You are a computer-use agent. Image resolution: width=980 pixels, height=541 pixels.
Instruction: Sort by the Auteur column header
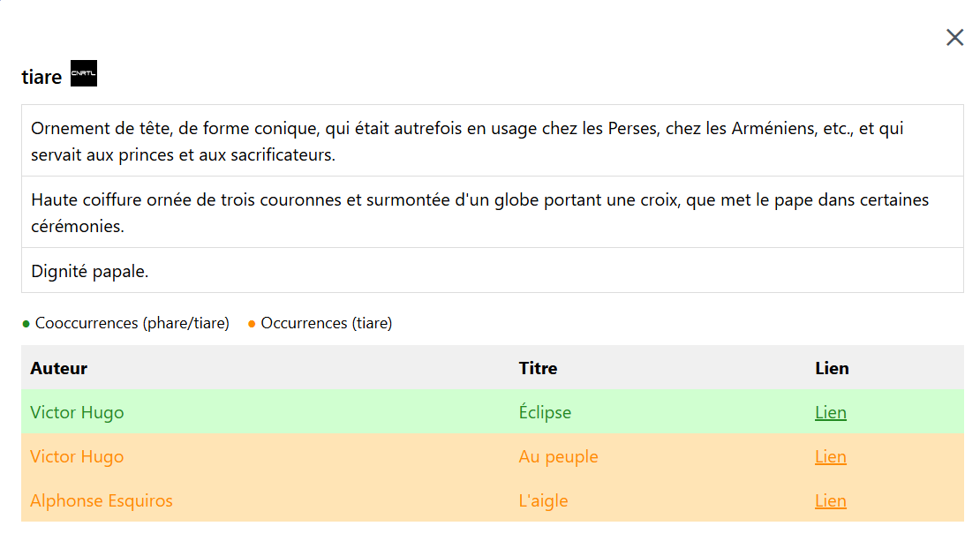click(58, 368)
